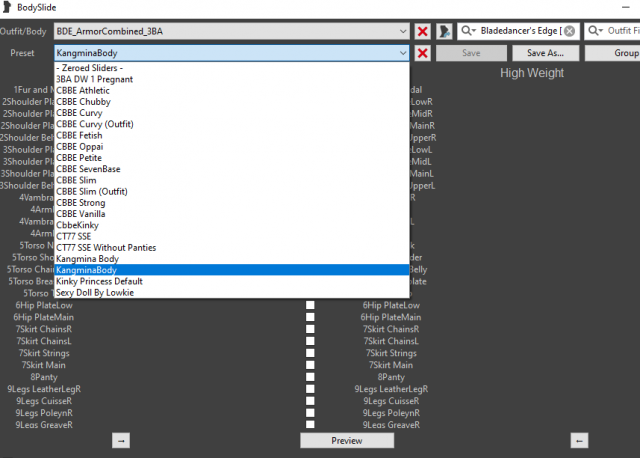Toggle the 7Skirt Strings checkbox

pyautogui.click(x=310, y=353)
